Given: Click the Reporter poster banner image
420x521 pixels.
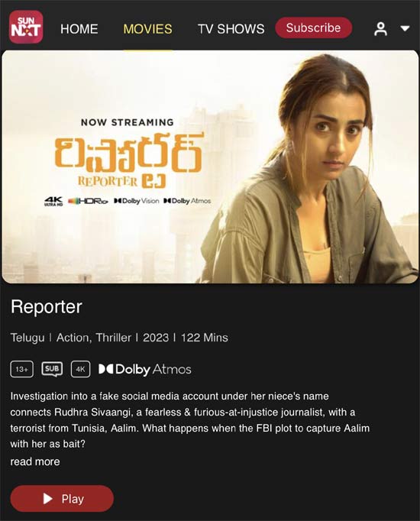Looking at the screenshot, I should coord(210,167).
